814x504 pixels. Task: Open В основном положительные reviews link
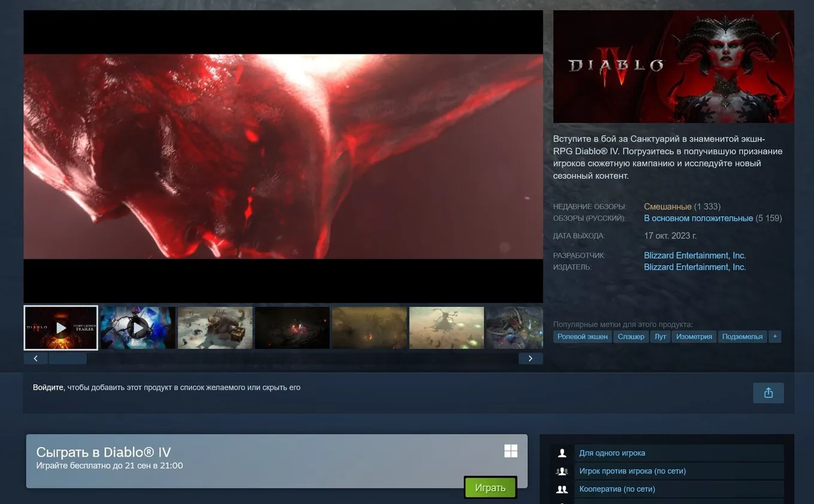point(698,218)
